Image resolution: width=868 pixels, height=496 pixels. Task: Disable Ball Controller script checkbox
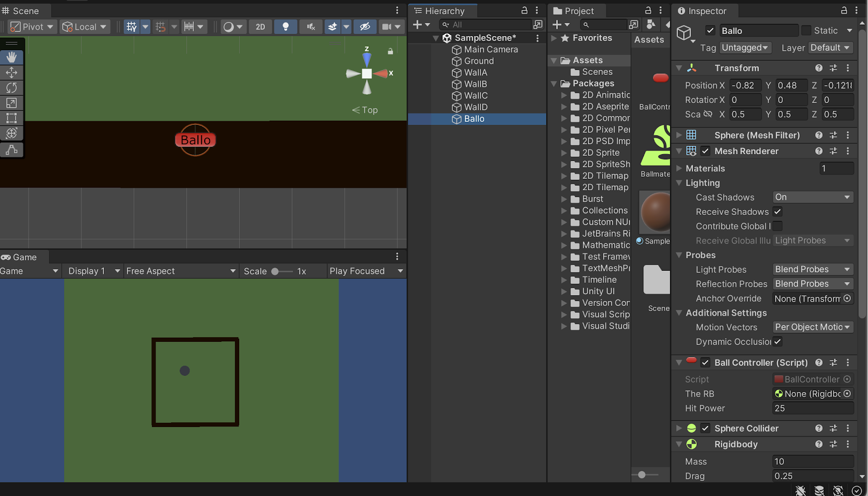(x=706, y=363)
